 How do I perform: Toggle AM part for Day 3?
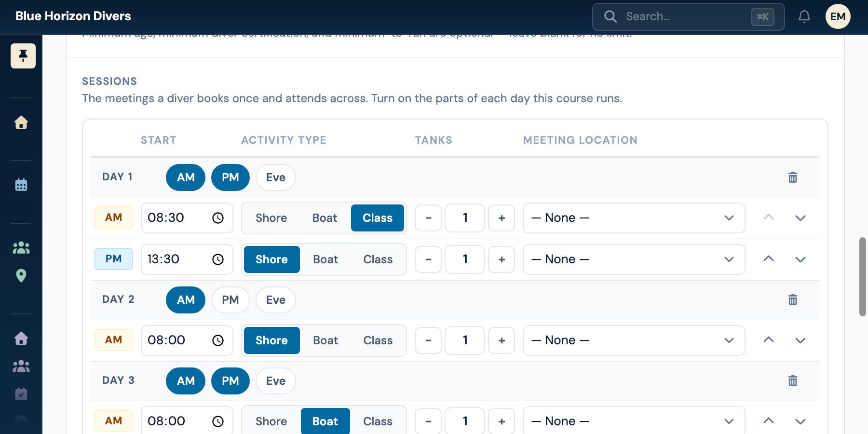click(186, 381)
